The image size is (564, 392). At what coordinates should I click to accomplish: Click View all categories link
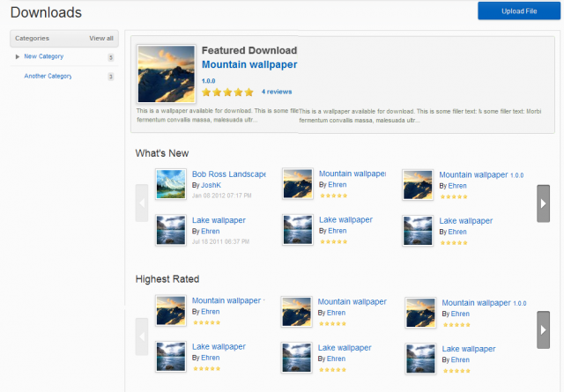(101, 38)
